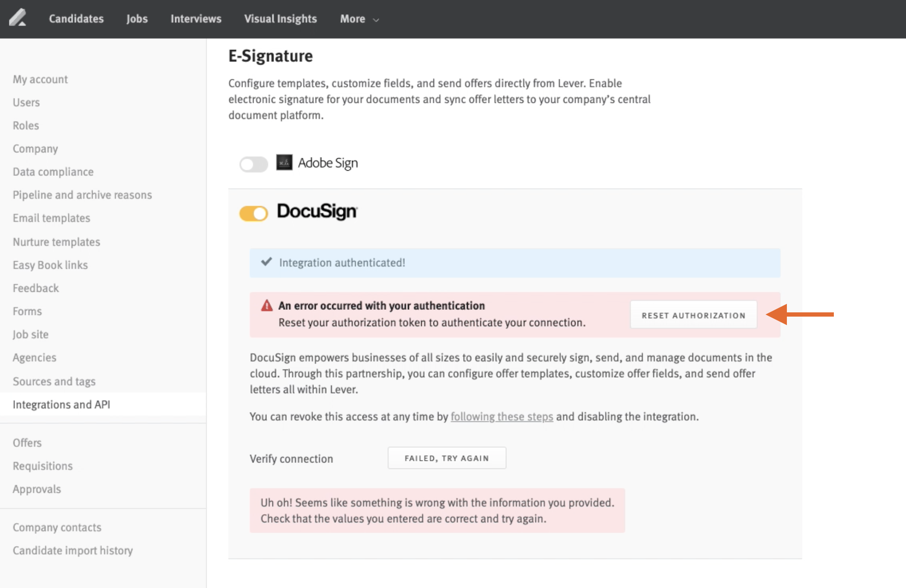This screenshot has width=906, height=588.
Task: Click the orange arrow pointing at Reset Authorization
Action: click(x=803, y=314)
